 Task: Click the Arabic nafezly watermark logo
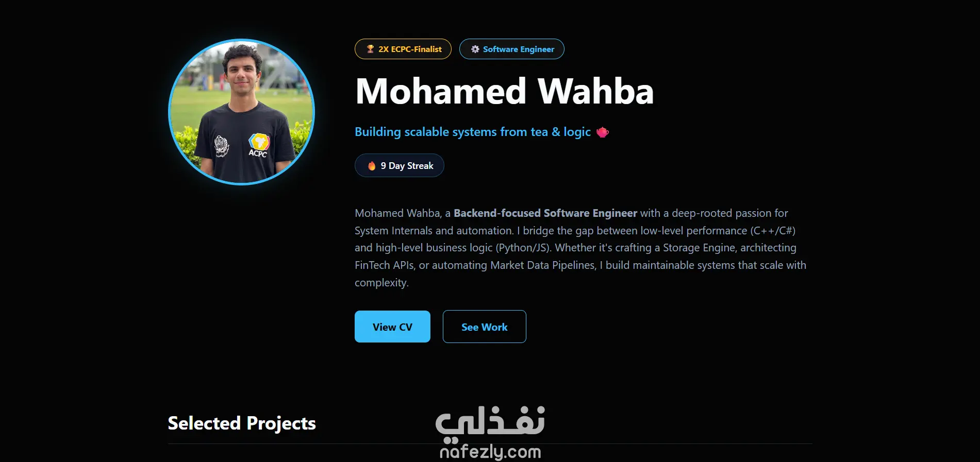[x=490, y=424]
